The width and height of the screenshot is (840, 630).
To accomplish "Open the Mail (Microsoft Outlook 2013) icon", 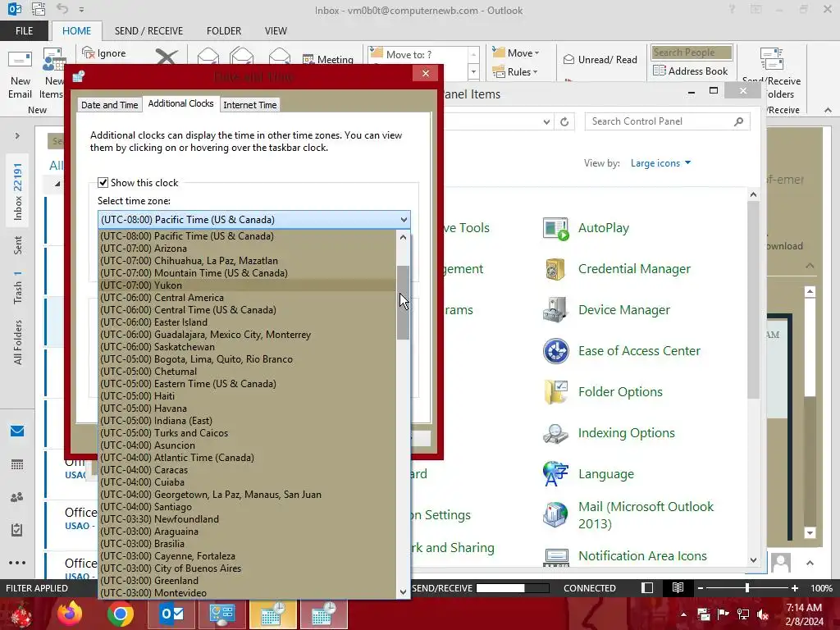I will coord(555,515).
